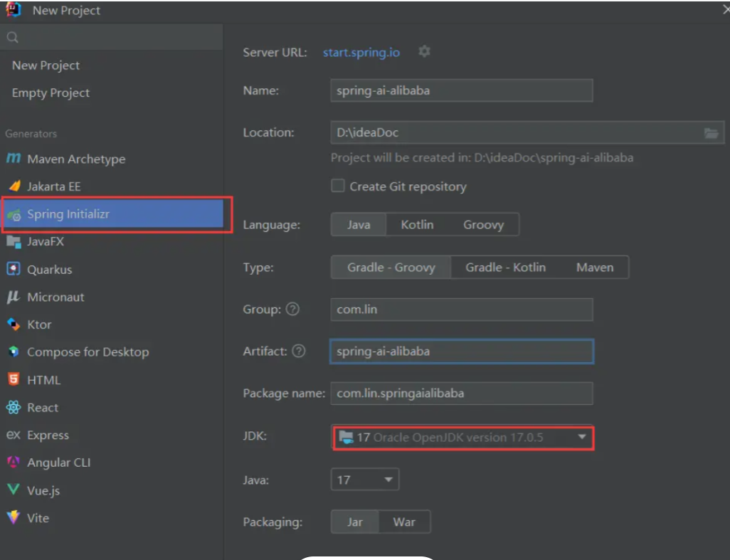Screen dimensions: 730x560
Task: Click the JavaFX generator icon
Action: 14,242
